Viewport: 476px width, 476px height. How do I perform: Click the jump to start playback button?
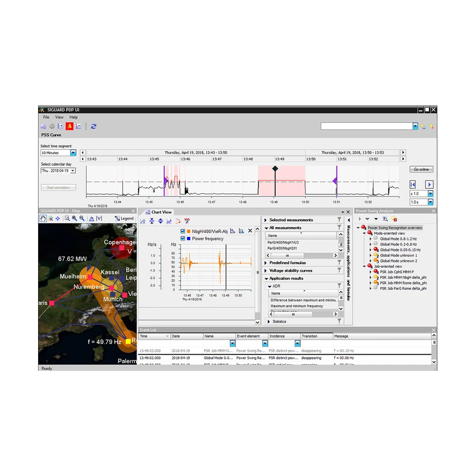[413, 184]
